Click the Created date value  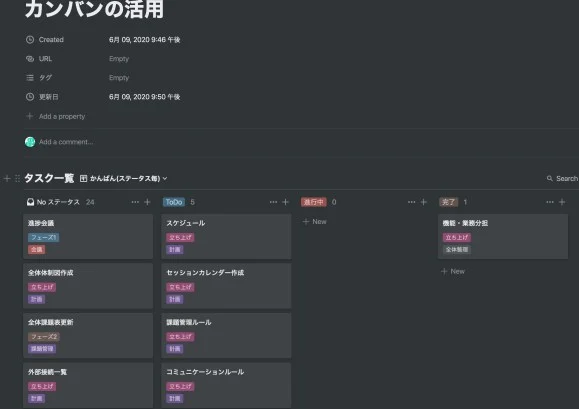[145, 39]
